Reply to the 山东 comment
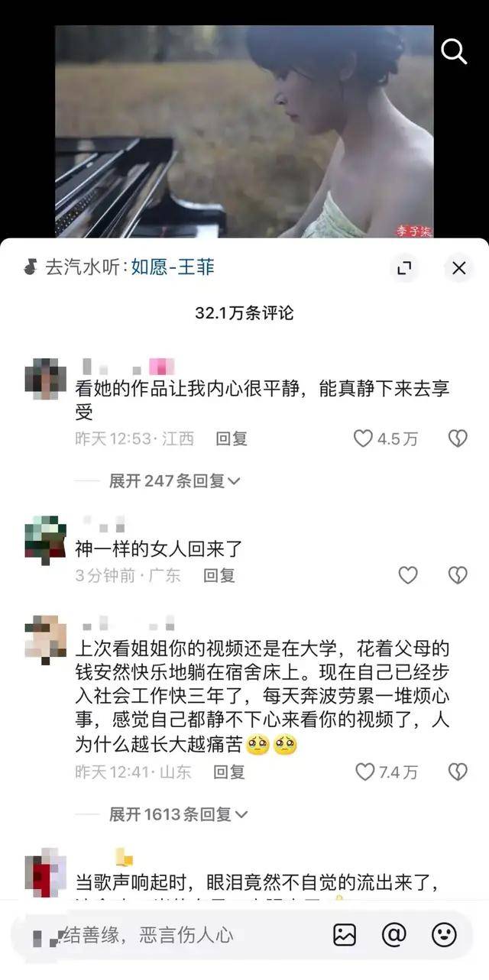 228,772
